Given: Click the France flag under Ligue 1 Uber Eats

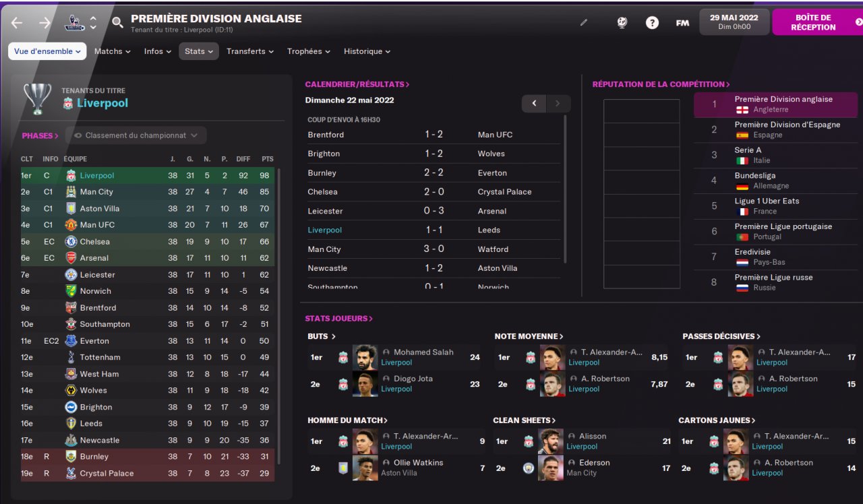Looking at the screenshot, I should 742,212.
